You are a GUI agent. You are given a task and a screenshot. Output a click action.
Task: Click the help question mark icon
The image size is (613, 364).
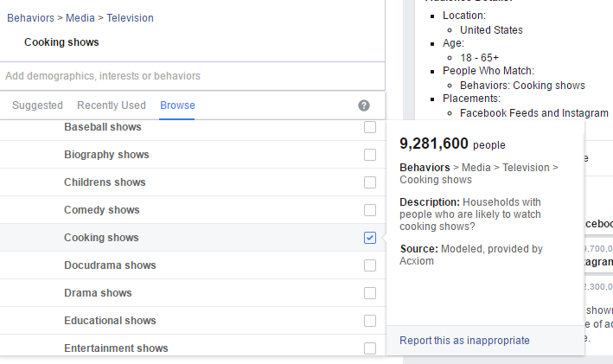(x=364, y=105)
